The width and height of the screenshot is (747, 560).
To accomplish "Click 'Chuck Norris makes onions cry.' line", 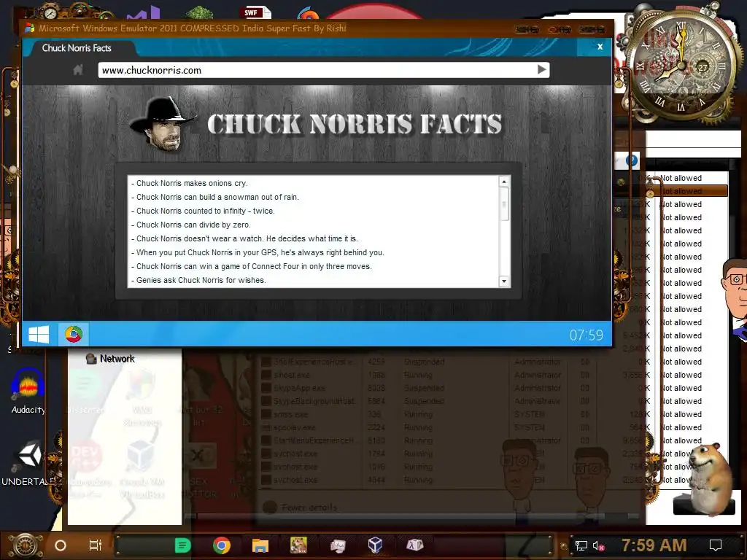I will (x=190, y=183).
